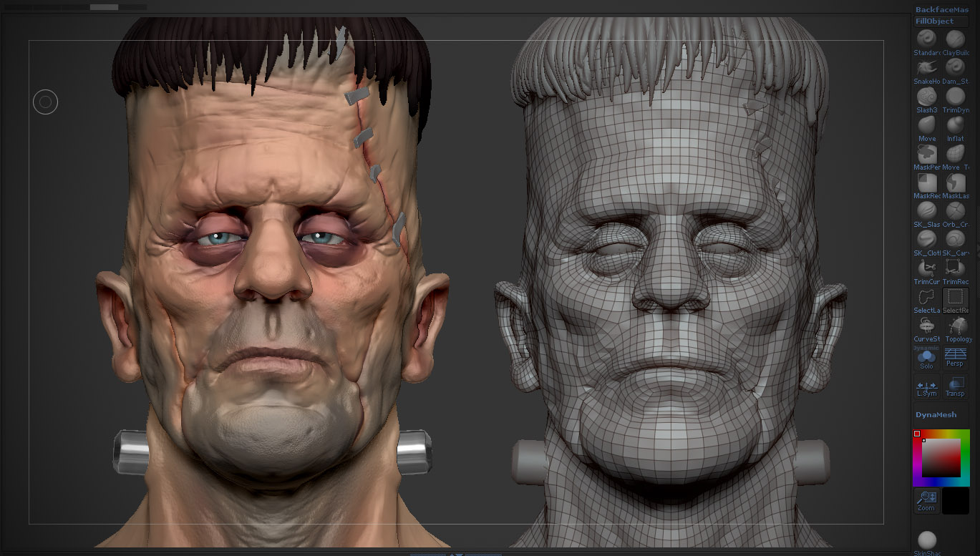Pick the Dam_Standard brush
980x556 pixels.
956,72
